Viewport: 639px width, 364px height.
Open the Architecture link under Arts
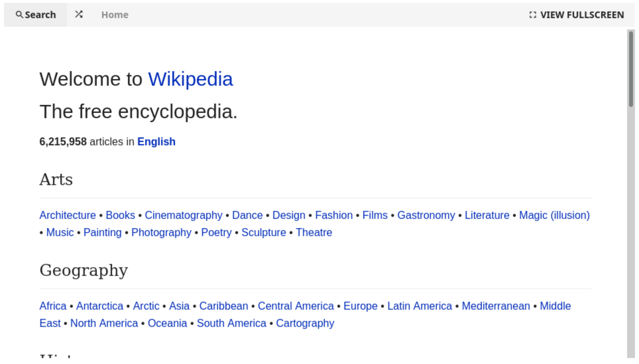pos(67,215)
